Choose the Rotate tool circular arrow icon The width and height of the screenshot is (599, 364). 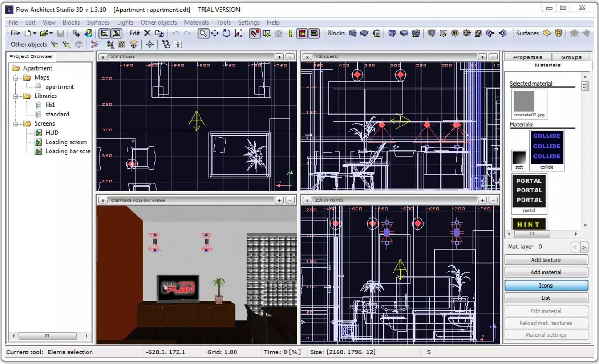tap(226, 33)
